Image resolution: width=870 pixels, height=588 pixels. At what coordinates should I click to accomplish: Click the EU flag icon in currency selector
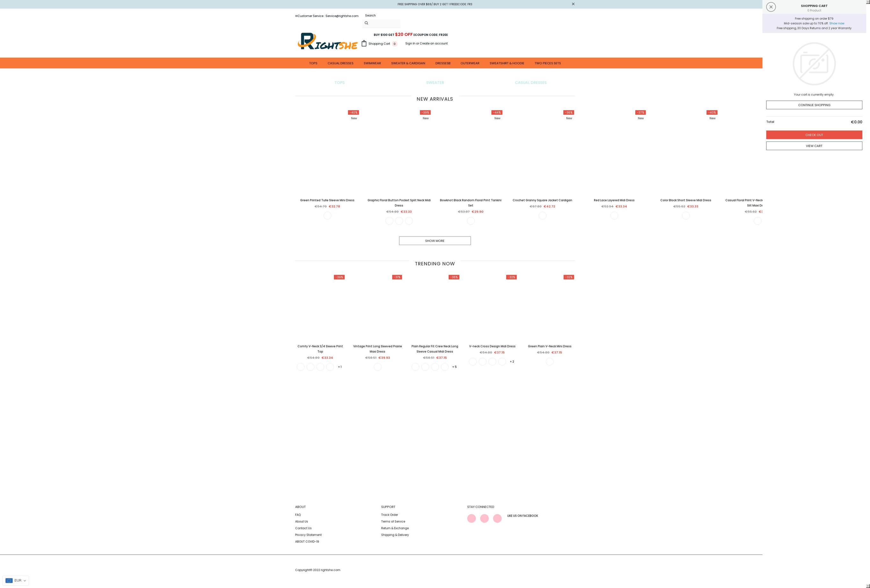(x=9, y=581)
